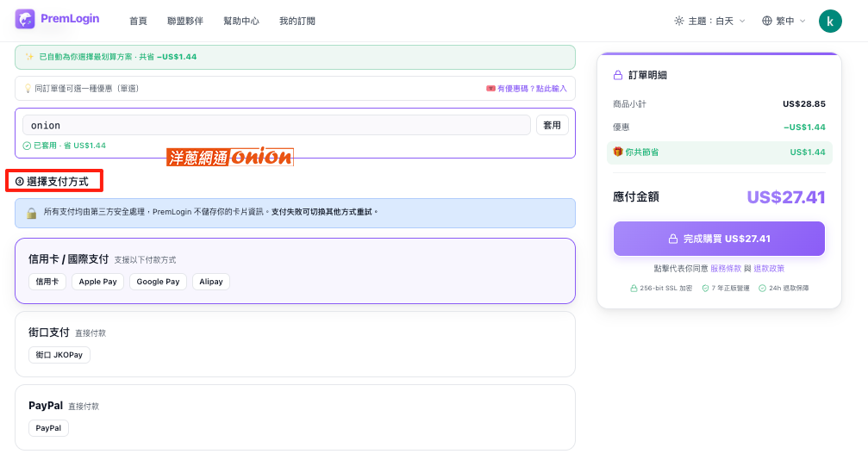This screenshot has height=454, width=868.
Task: Click 已套用 · 省 US$1.44 status text
Action: (x=70, y=146)
